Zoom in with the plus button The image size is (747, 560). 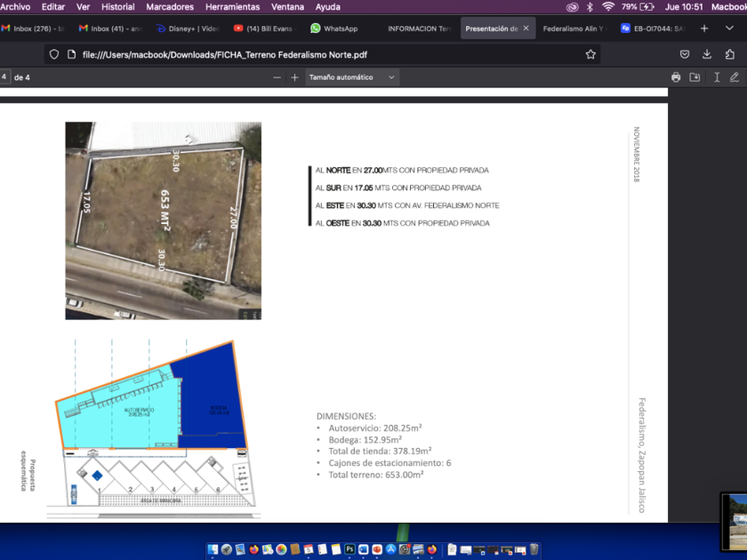(x=295, y=77)
